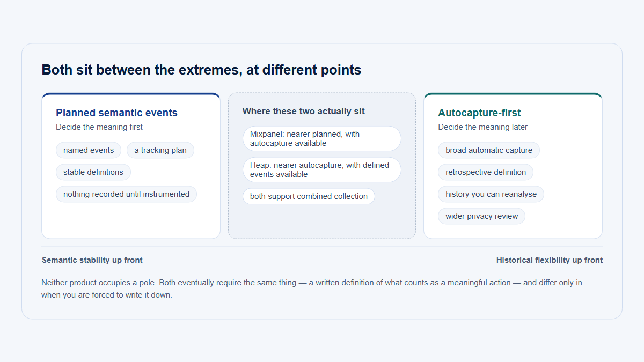
Task: Click the 'named events' chip
Action: (89, 150)
